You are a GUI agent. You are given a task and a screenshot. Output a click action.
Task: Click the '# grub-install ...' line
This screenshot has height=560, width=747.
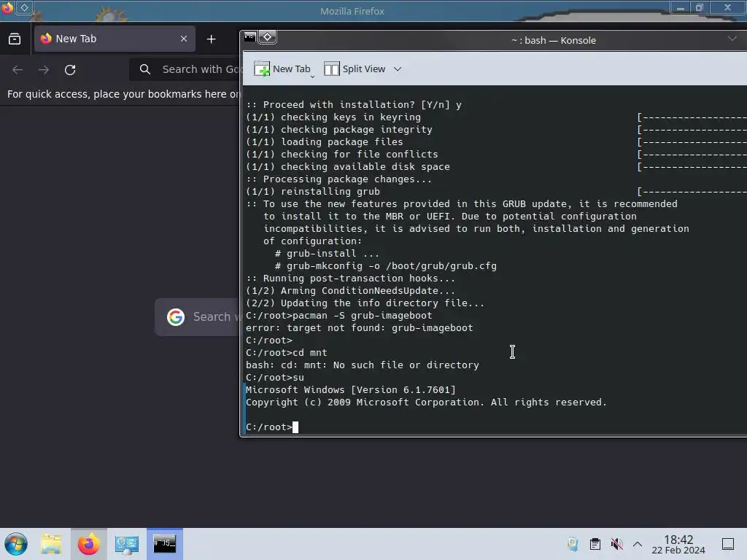(327, 254)
